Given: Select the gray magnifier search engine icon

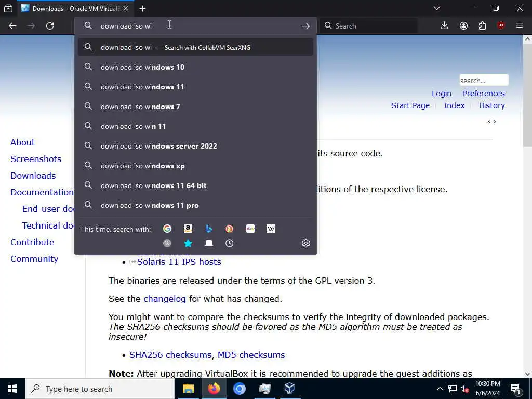Looking at the screenshot, I should pos(167,243).
